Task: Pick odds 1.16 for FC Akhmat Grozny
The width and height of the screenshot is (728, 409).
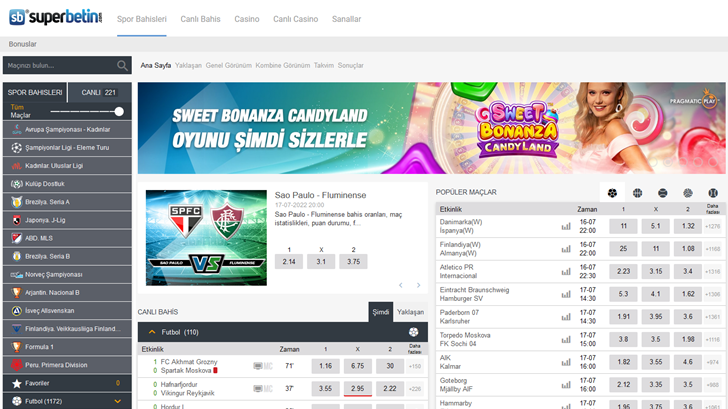Action: tap(325, 366)
